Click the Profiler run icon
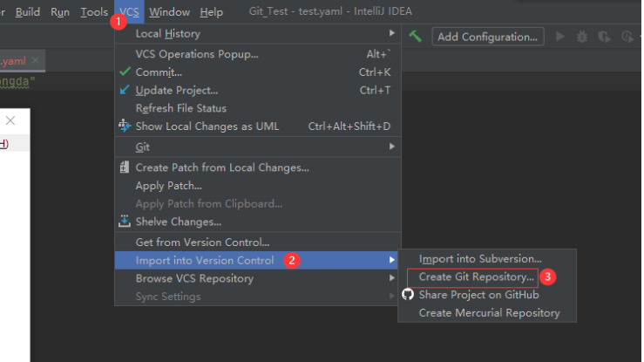Viewport: 644px width, 362px height. 626,37
